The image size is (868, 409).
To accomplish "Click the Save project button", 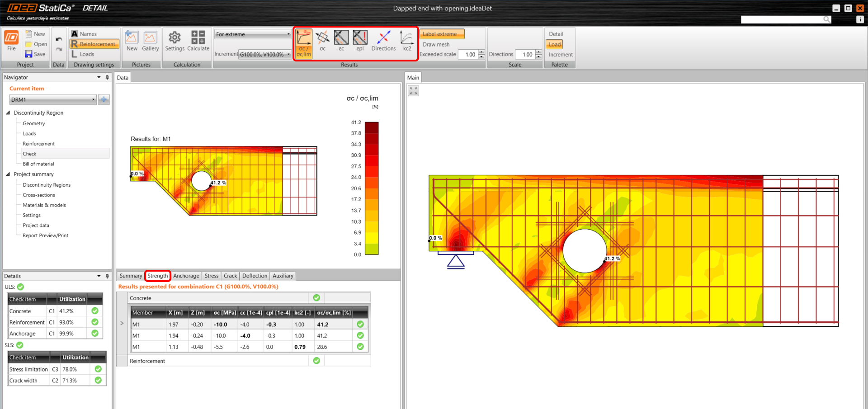I will coord(35,54).
